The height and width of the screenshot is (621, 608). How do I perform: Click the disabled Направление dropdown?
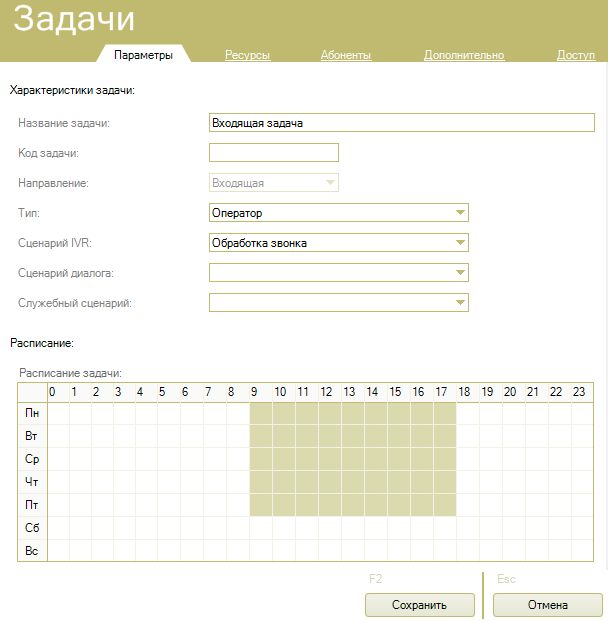[x=273, y=182]
